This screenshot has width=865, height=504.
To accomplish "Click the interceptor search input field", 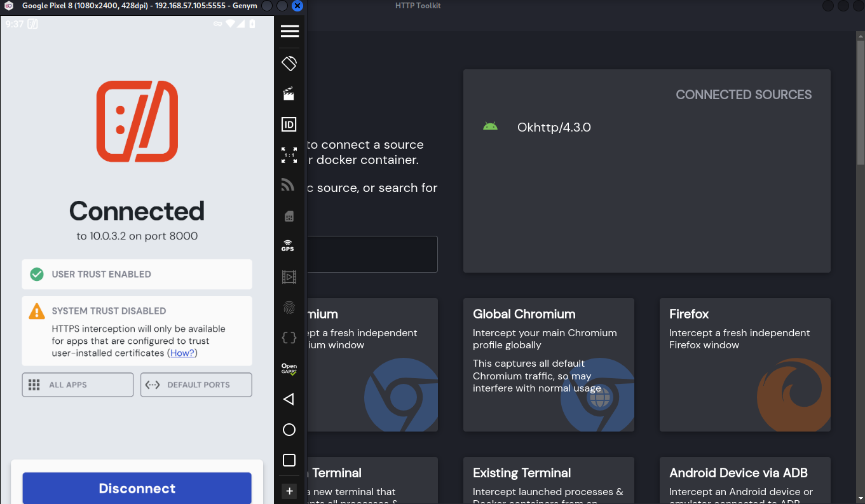I will coord(372,254).
